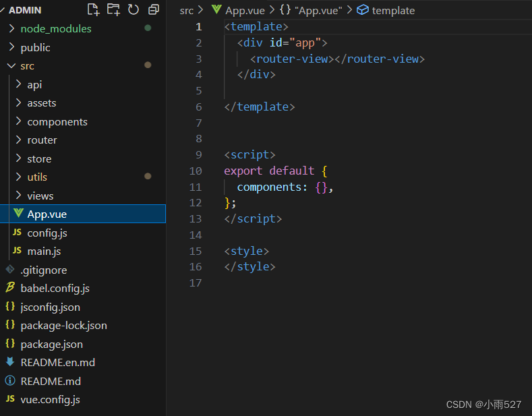Click the braces icon beside package.json

click(10, 343)
